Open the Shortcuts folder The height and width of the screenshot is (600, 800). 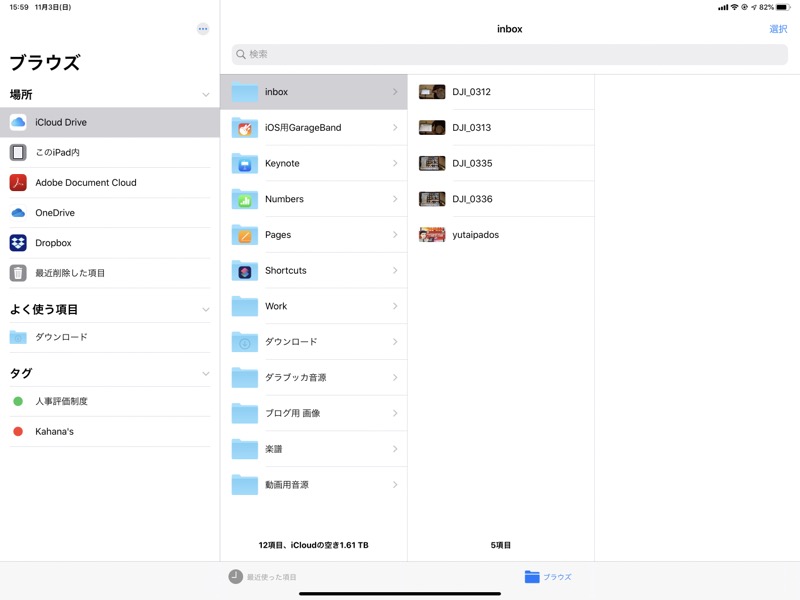click(x=285, y=270)
